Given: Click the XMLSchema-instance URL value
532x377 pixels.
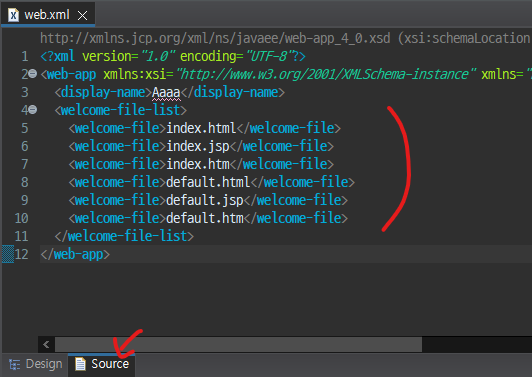Looking at the screenshot, I should (x=325, y=74).
